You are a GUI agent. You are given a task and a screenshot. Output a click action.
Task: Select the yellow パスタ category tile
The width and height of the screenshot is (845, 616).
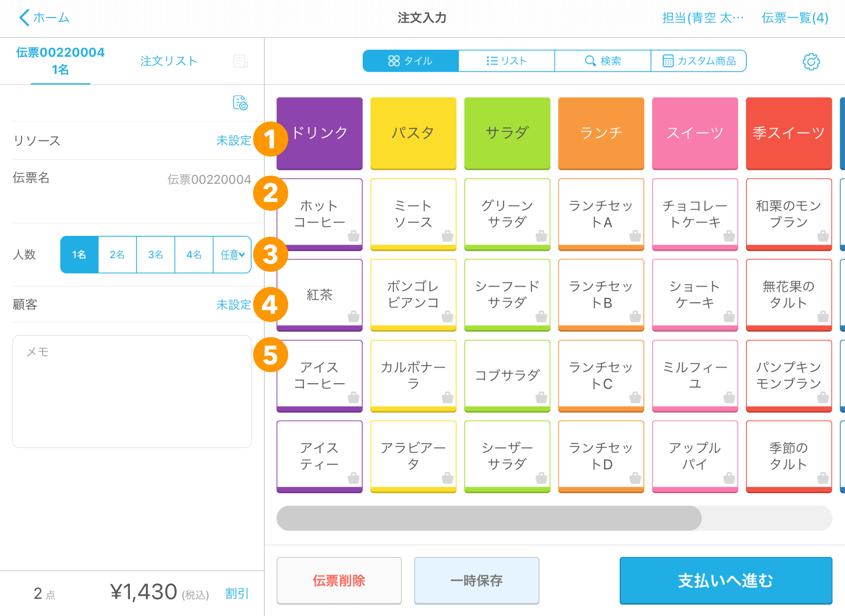coord(413,133)
